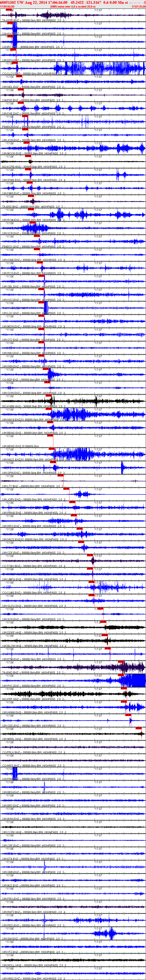
Task: Click the end time '17:07:35.00'
Action: tap(138, 6)
